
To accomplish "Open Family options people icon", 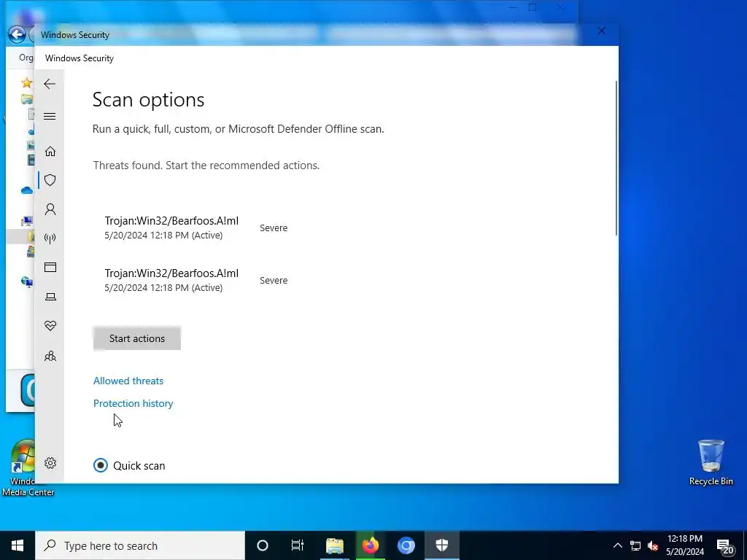I will click(x=50, y=356).
